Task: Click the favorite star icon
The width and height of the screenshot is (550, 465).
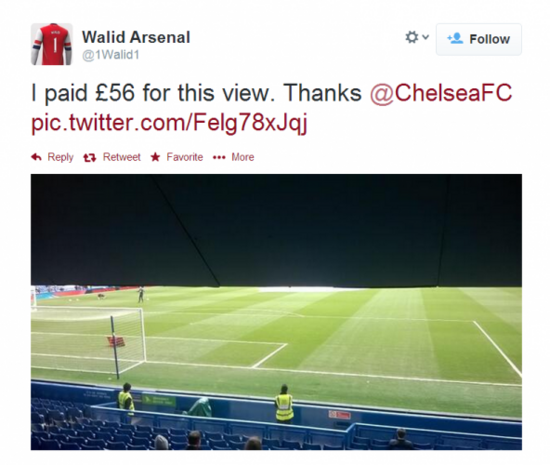Action: click(155, 157)
